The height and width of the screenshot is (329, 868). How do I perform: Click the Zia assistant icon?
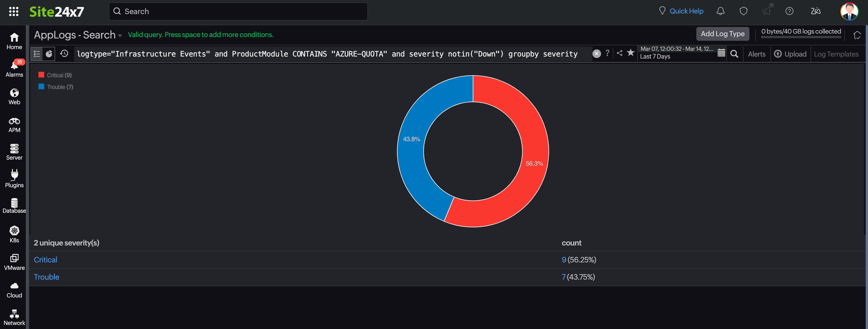pyautogui.click(x=816, y=11)
